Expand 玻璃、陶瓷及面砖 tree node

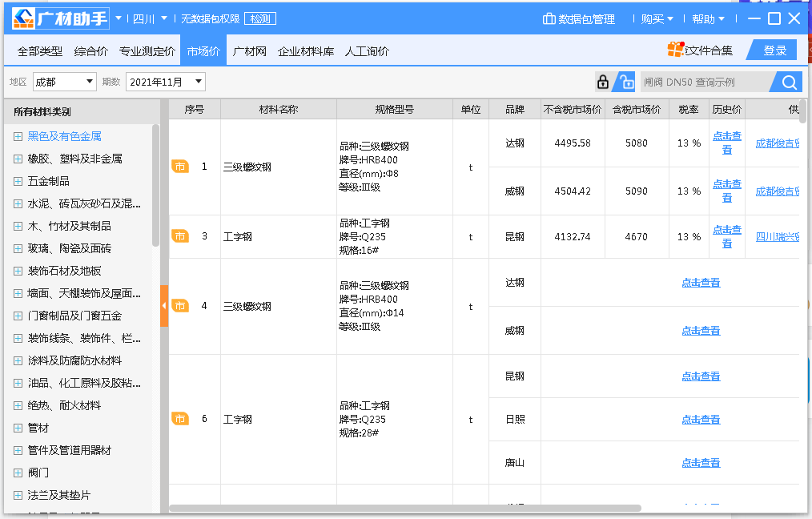[18, 248]
